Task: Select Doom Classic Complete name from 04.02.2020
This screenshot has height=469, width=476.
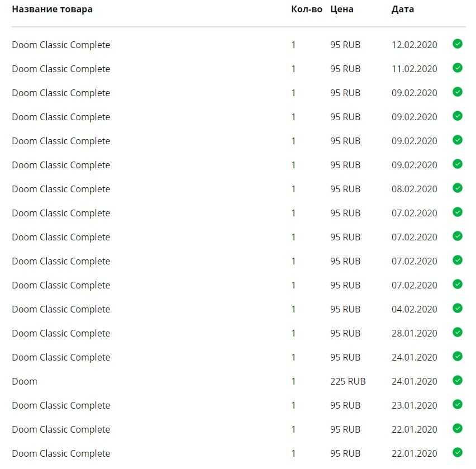Action: 61,309
